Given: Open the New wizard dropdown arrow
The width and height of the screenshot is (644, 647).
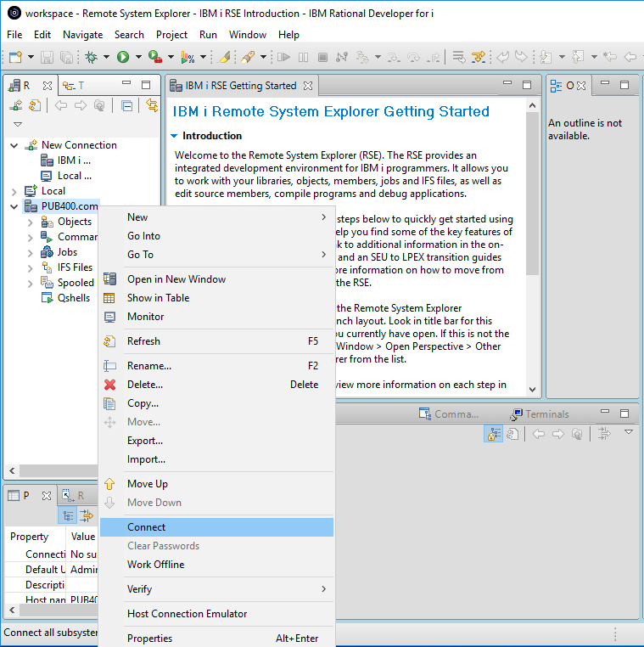Looking at the screenshot, I should [31, 57].
